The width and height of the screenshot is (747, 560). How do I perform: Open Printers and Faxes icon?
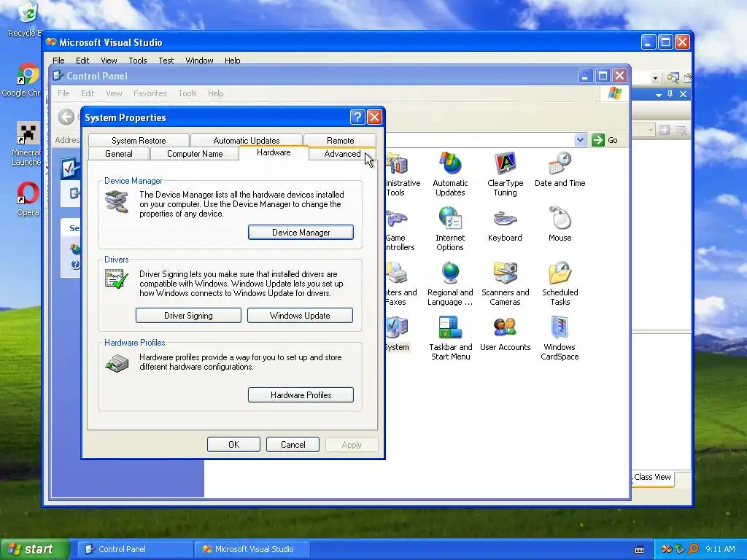coord(400,284)
